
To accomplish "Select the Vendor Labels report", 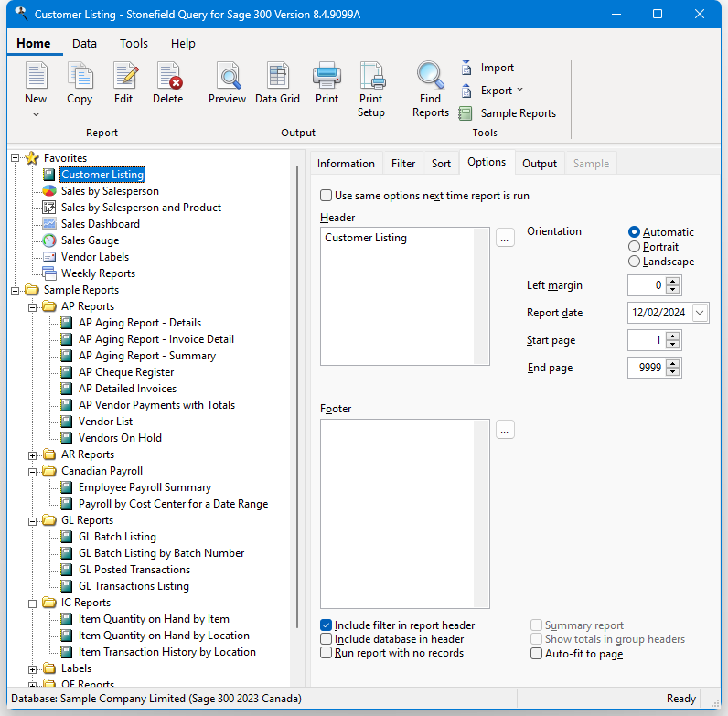I will coord(95,257).
